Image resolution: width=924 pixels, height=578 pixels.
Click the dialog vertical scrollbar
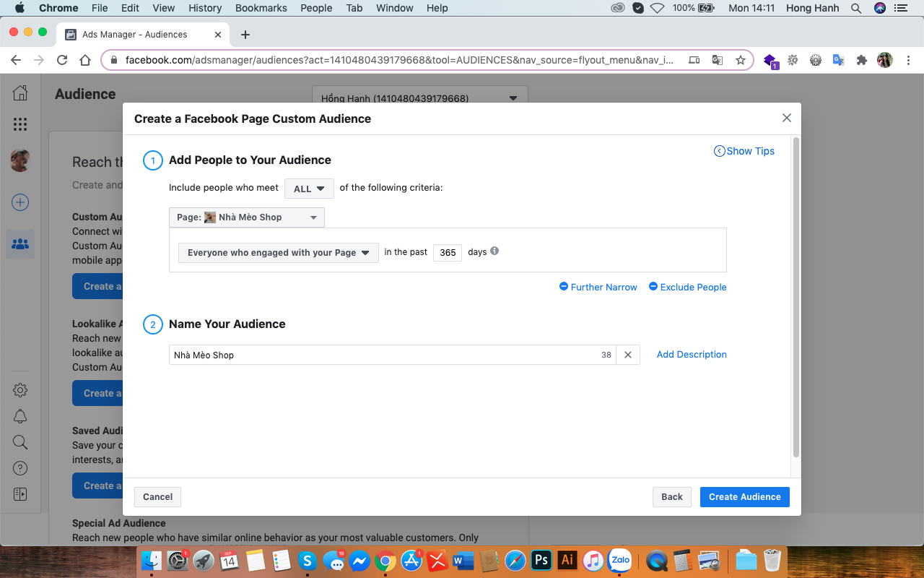(x=796, y=296)
